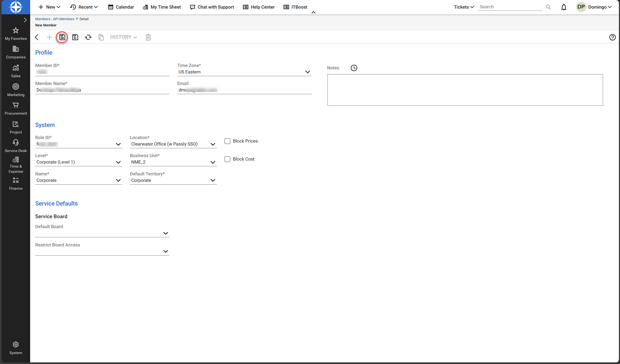Click the back arrow icon
The height and width of the screenshot is (364, 620).
[37, 37]
